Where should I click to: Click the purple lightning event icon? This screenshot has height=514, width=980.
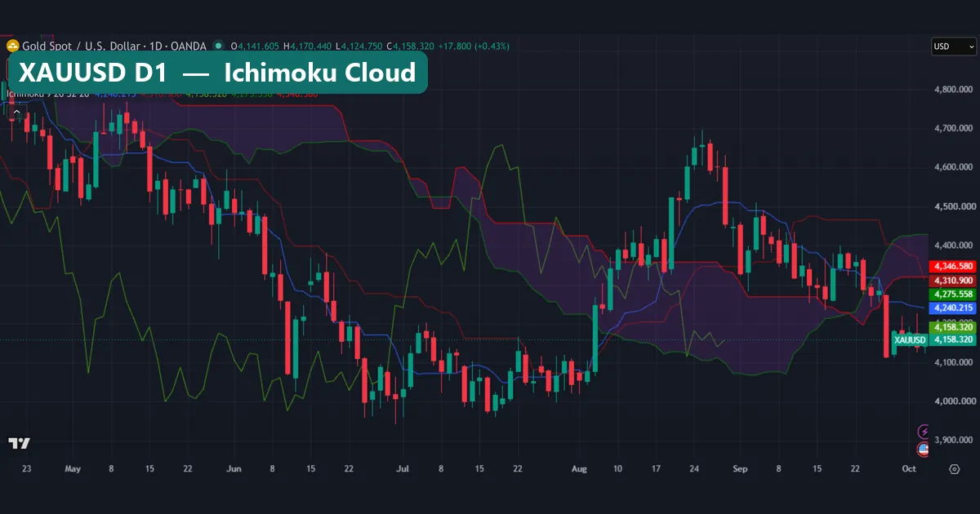point(924,431)
